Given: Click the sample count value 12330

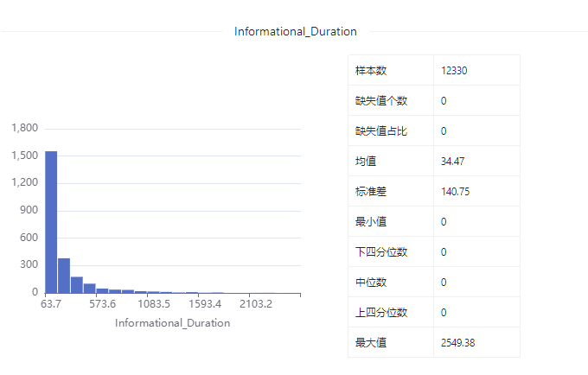Looking at the screenshot, I should [x=454, y=71].
